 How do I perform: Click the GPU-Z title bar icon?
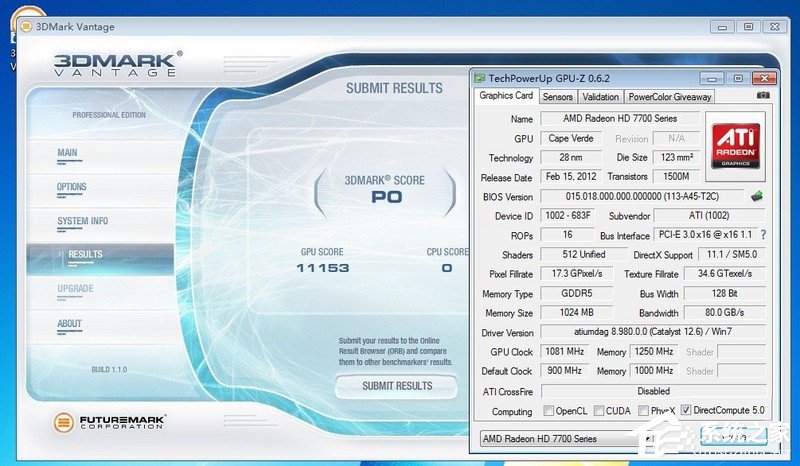pyautogui.click(x=479, y=78)
